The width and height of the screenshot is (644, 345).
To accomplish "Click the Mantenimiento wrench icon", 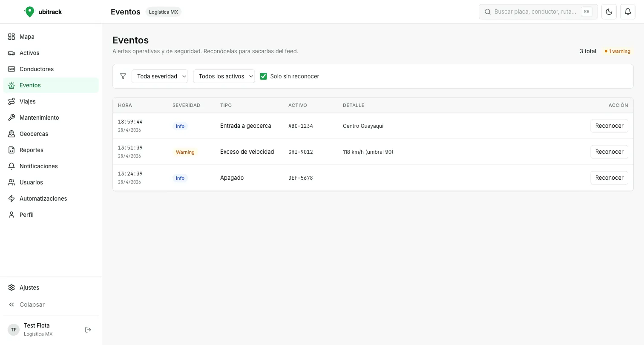I will pyautogui.click(x=11, y=118).
